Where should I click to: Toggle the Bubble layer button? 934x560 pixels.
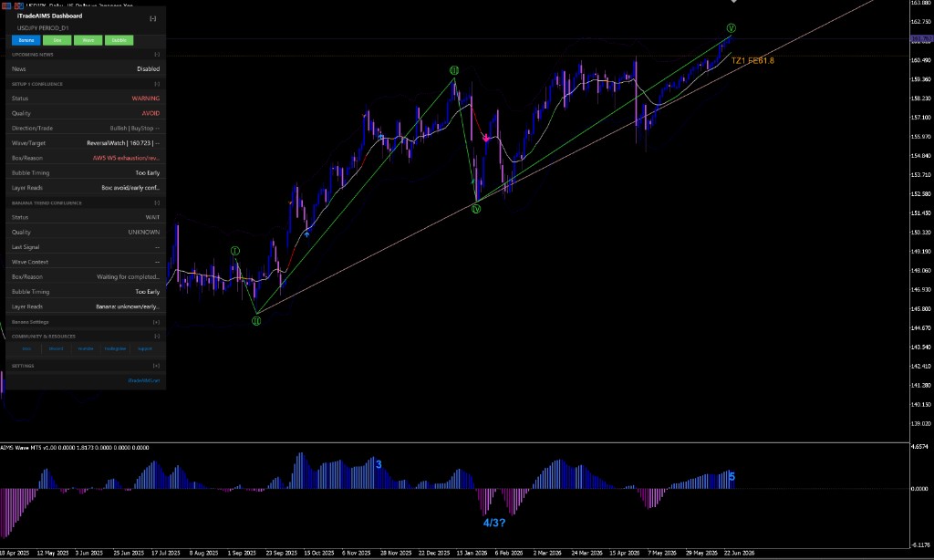(x=119, y=40)
